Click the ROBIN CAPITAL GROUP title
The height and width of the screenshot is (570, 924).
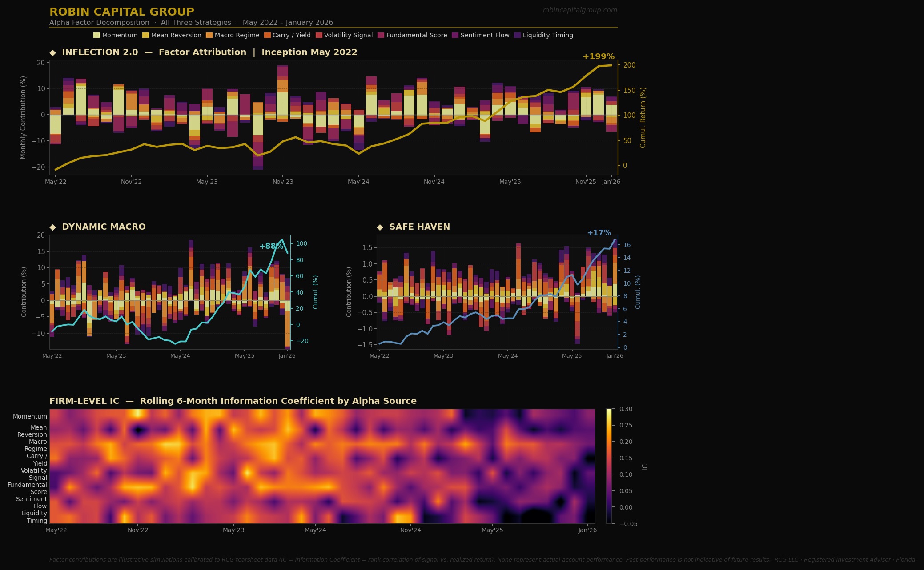click(x=121, y=12)
